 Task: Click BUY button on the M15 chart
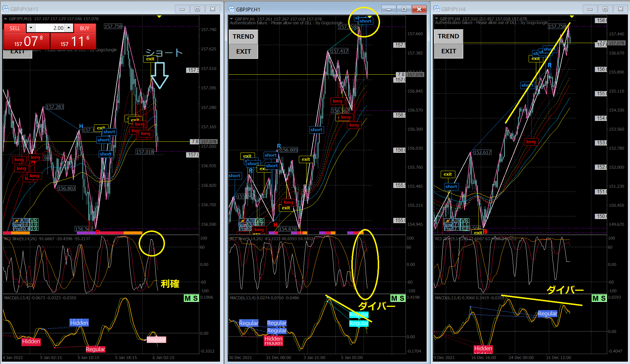click(x=85, y=28)
